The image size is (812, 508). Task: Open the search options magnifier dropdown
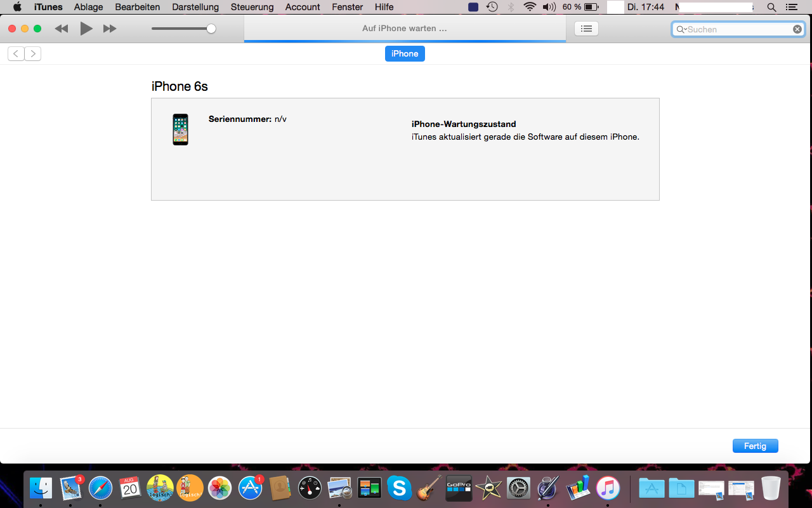pyautogui.click(x=681, y=29)
